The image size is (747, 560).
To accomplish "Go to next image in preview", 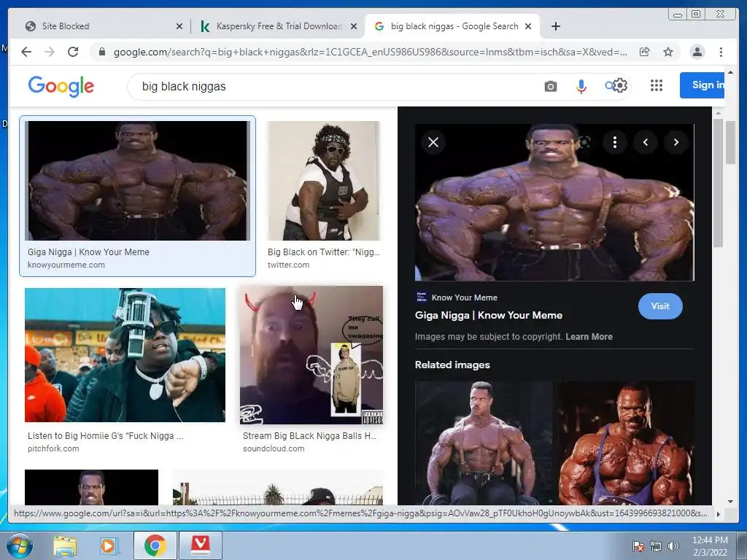I will click(x=676, y=142).
